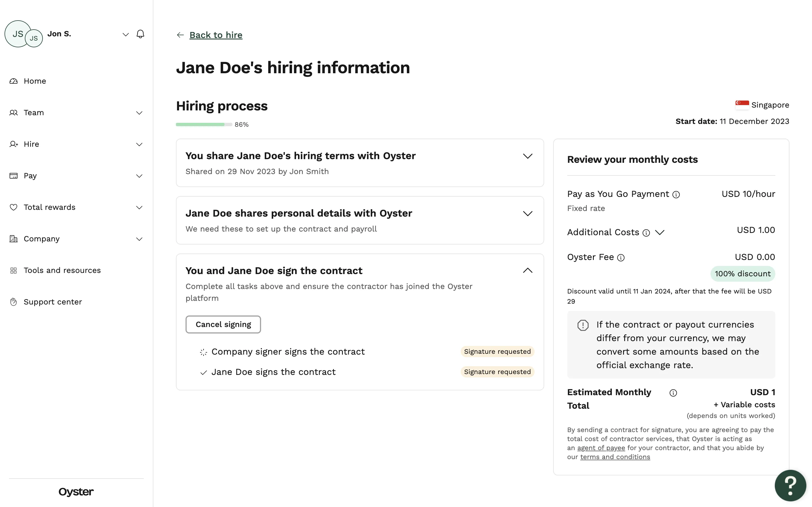The width and height of the screenshot is (812, 507).
Task: Expand the hiring terms shared with Oyster section
Action: 528,156
